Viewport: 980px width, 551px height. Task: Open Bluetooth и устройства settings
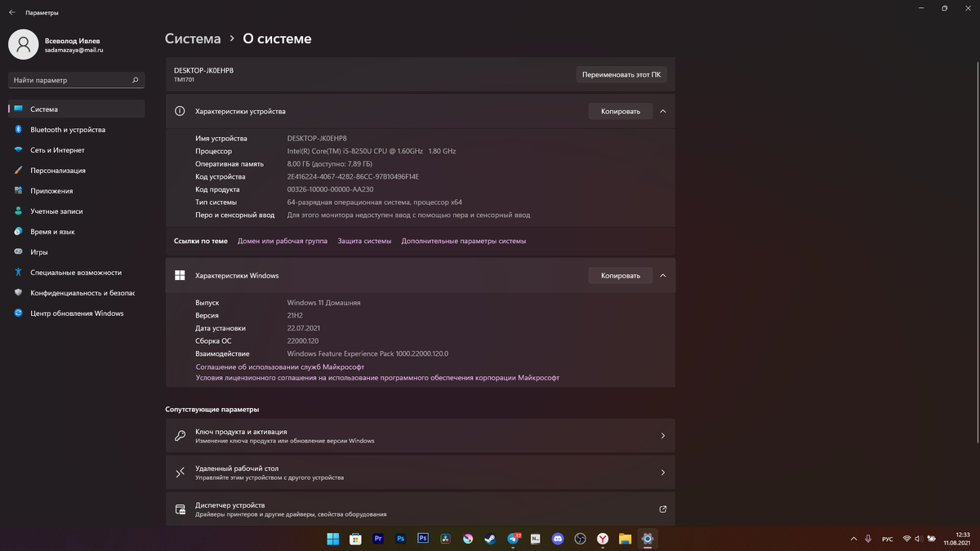[76, 129]
